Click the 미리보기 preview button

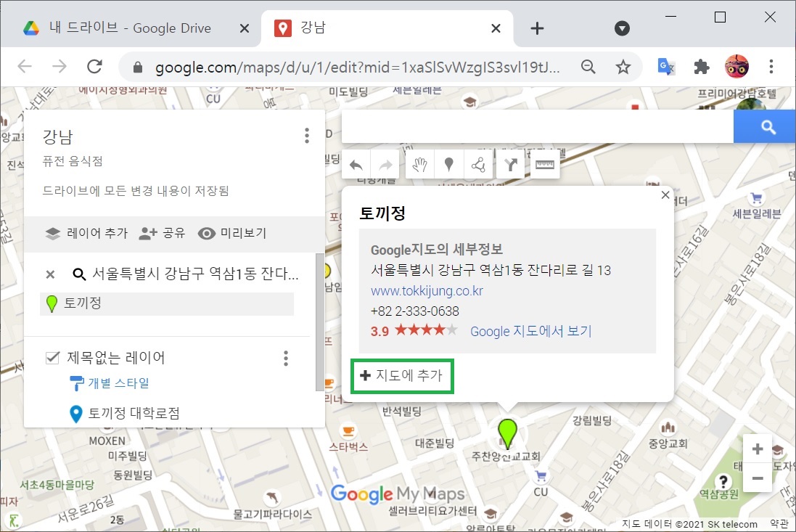click(232, 233)
